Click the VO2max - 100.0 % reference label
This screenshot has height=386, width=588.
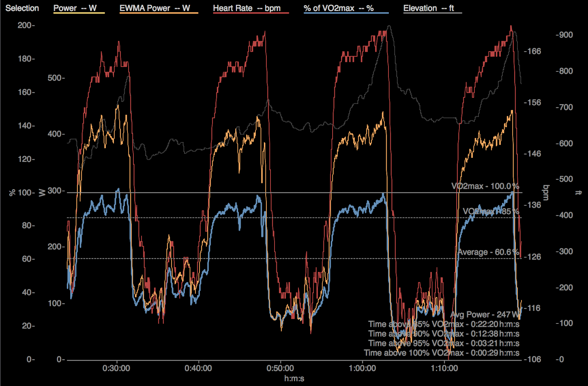(485, 186)
